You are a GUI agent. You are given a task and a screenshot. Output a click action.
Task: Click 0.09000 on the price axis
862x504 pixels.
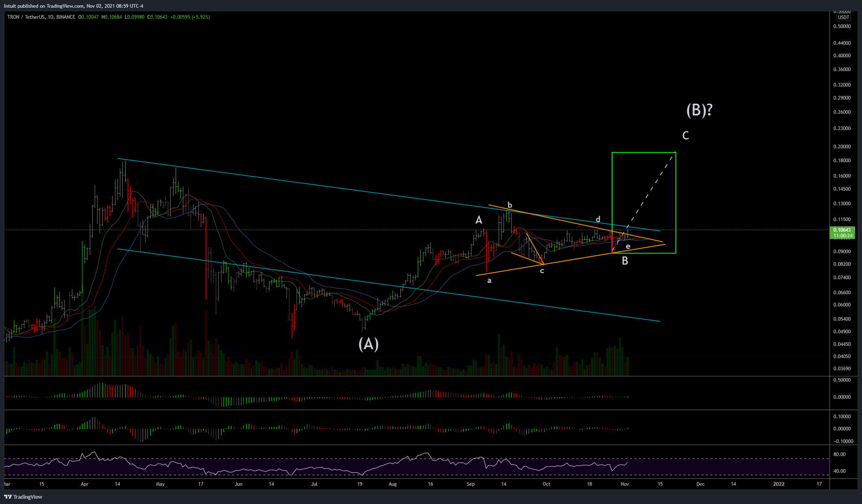pyautogui.click(x=842, y=252)
